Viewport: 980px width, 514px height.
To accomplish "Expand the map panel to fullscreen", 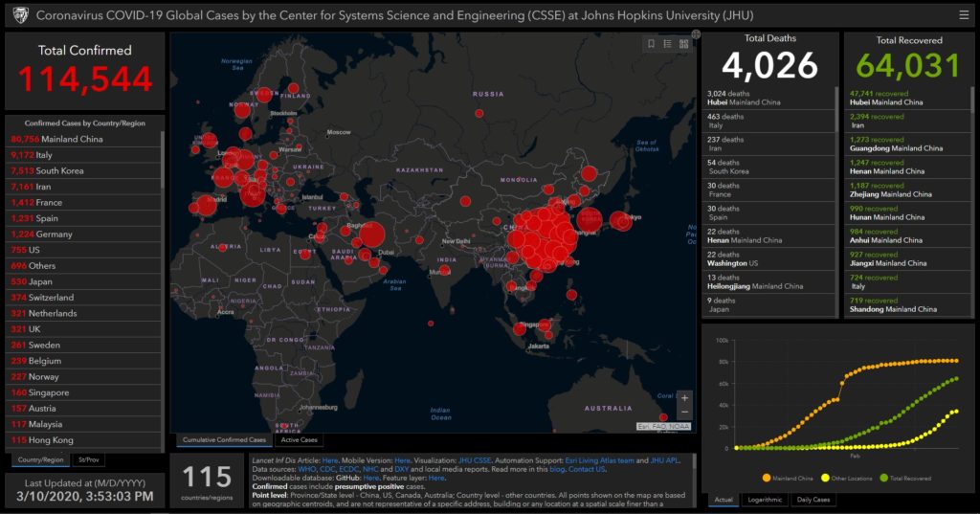I will 696,34.
